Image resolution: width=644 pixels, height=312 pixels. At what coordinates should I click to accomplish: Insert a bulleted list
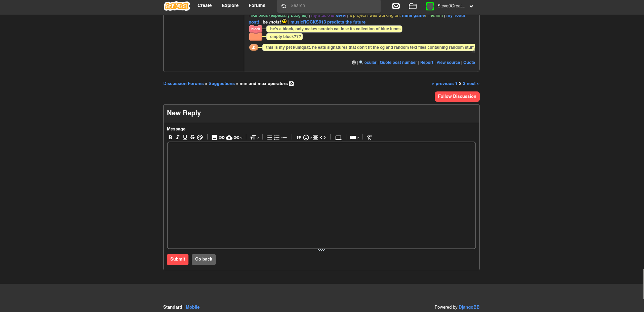point(269,138)
